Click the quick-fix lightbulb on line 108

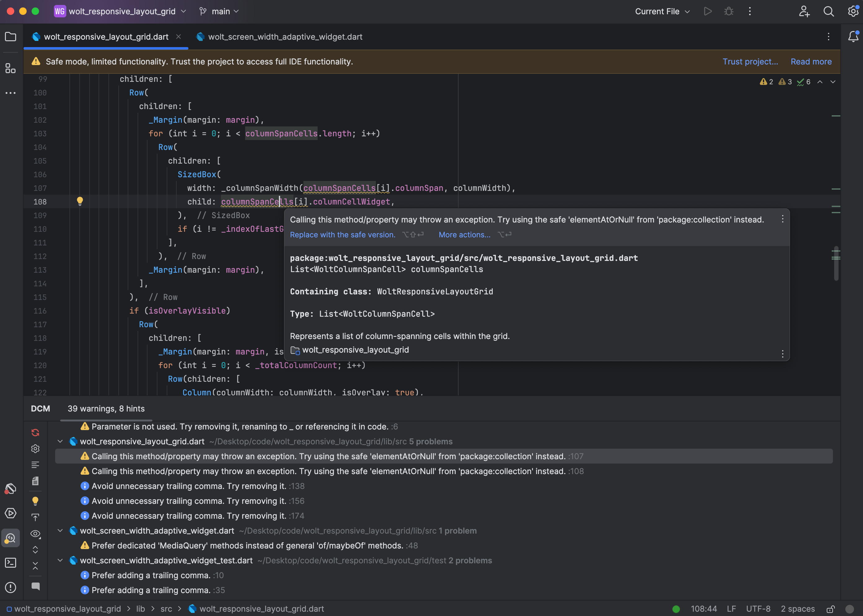coord(80,201)
